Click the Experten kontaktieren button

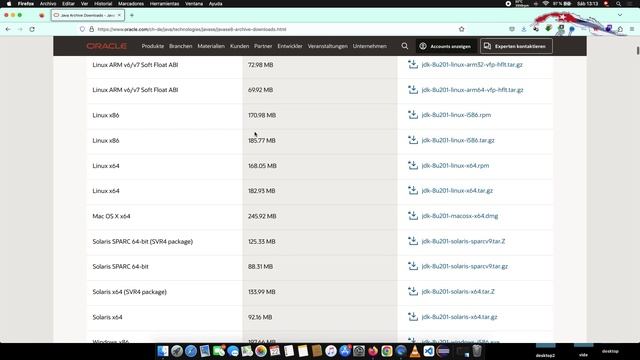pos(516,46)
